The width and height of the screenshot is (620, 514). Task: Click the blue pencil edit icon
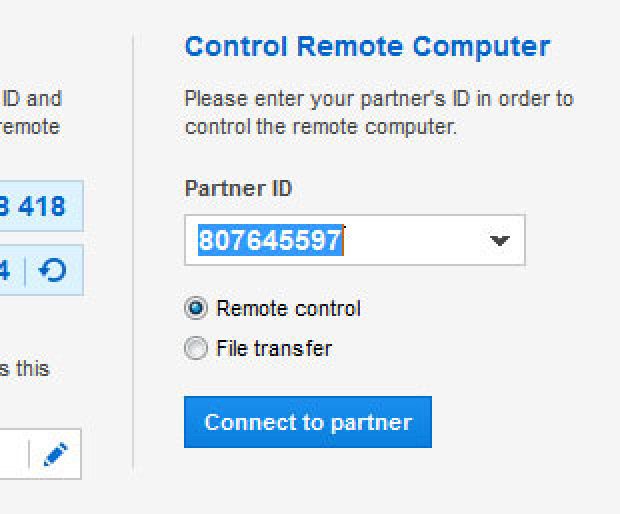pos(55,454)
